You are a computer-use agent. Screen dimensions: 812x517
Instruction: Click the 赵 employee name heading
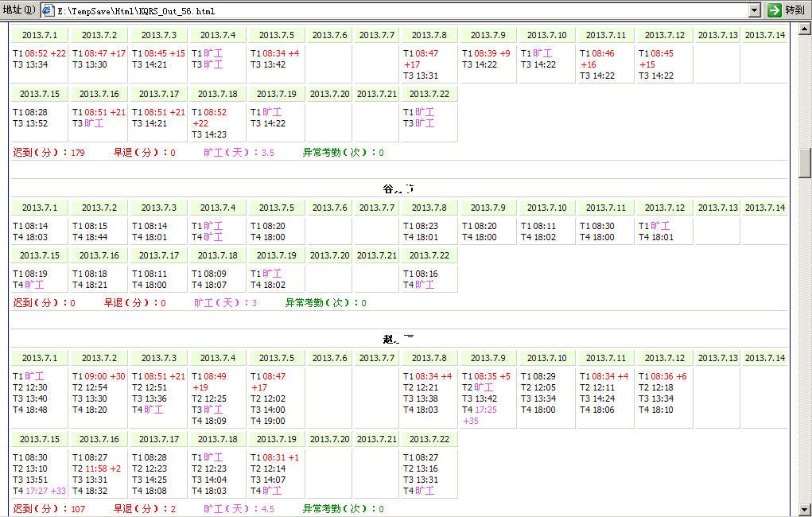398,340
